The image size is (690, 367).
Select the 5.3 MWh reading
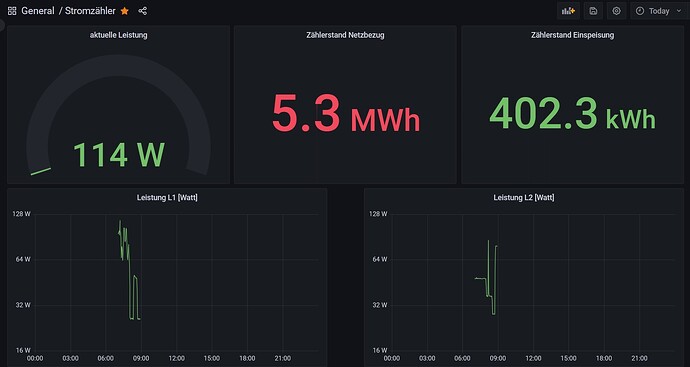point(346,114)
